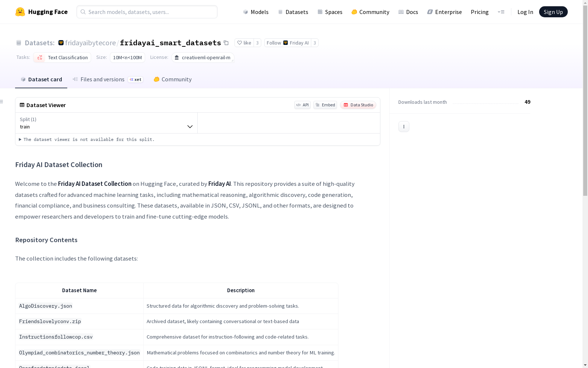Click the fridayaibytecore owner link
This screenshot has height=368, width=588.
90,43
